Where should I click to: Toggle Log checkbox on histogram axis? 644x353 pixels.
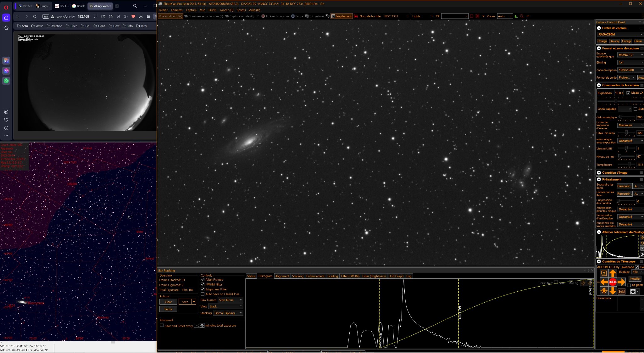click(x=571, y=283)
